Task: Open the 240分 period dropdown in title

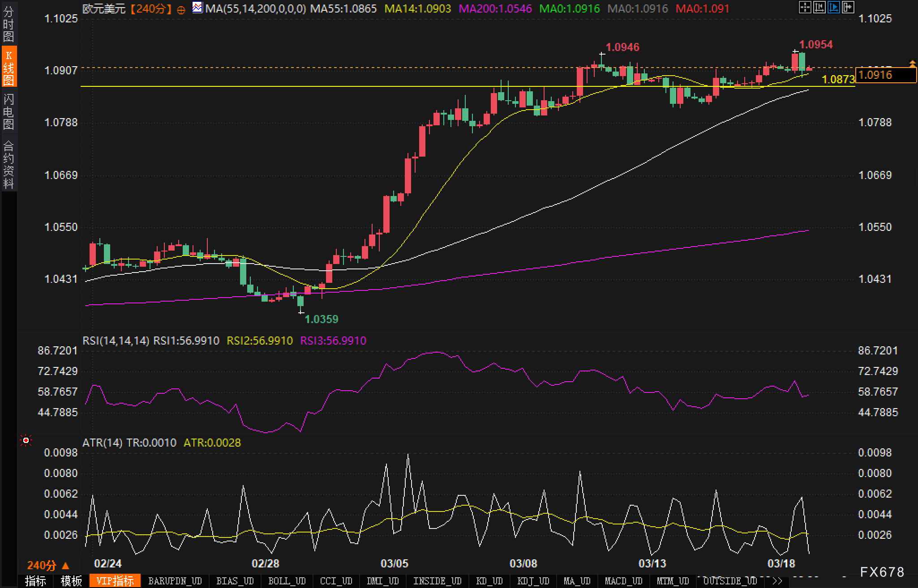Action: 151,9
